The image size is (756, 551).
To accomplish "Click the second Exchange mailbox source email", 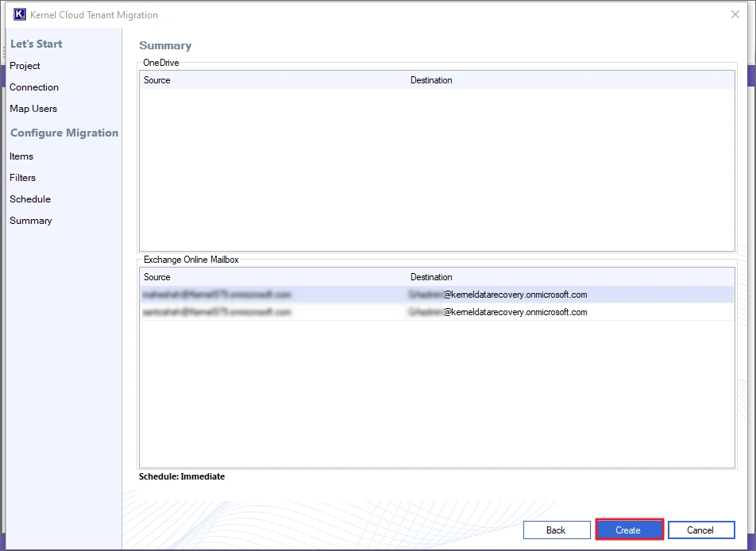I will point(217,312).
